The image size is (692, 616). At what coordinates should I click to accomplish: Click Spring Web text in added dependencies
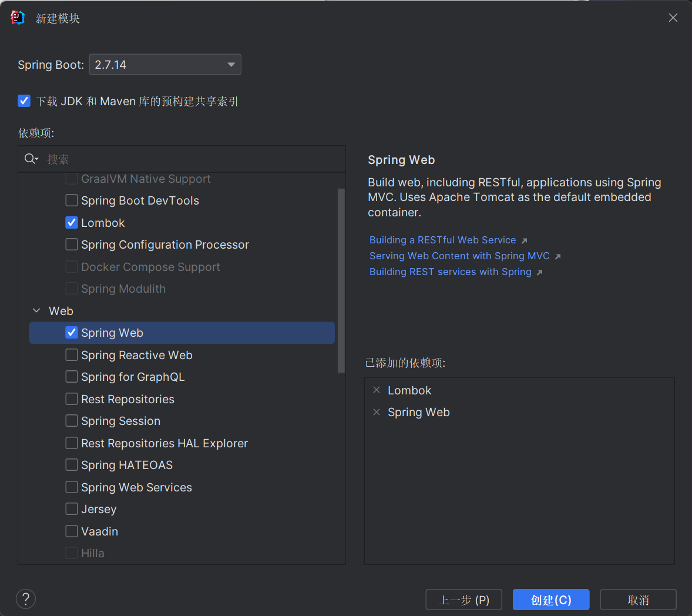(419, 412)
